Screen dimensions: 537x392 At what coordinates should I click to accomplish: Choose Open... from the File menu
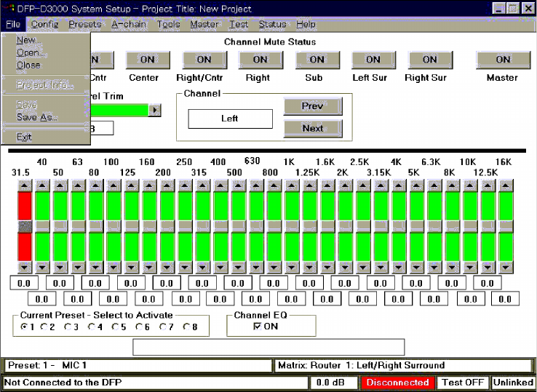click(x=31, y=52)
